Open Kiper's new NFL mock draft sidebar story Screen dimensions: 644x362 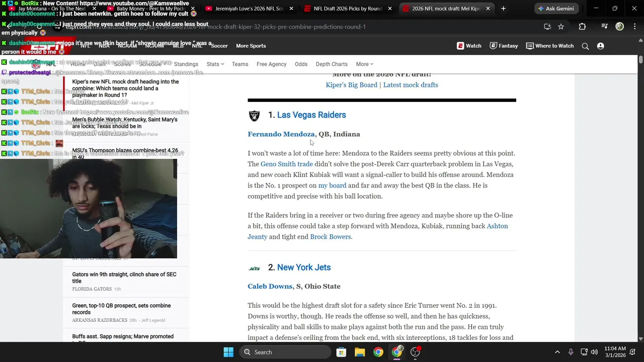pyautogui.click(x=125, y=88)
